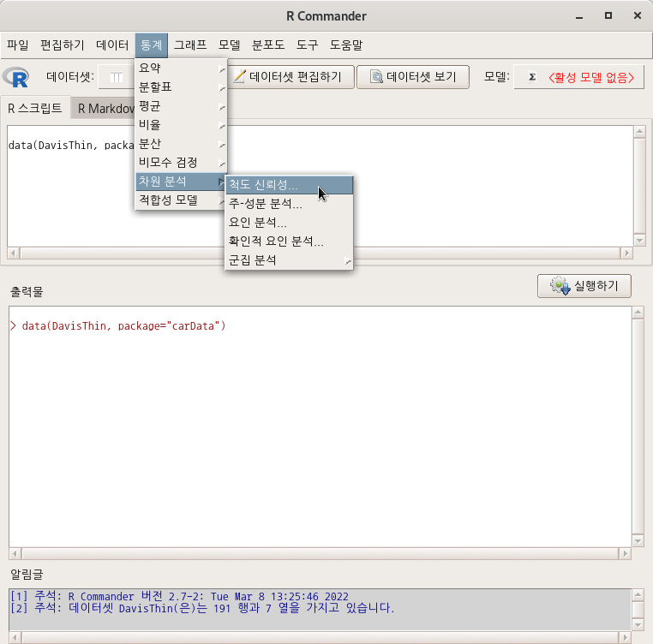Image resolution: width=653 pixels, height=644 pixels.
Task: Click the 출력물 label
Action: [27, 292]
